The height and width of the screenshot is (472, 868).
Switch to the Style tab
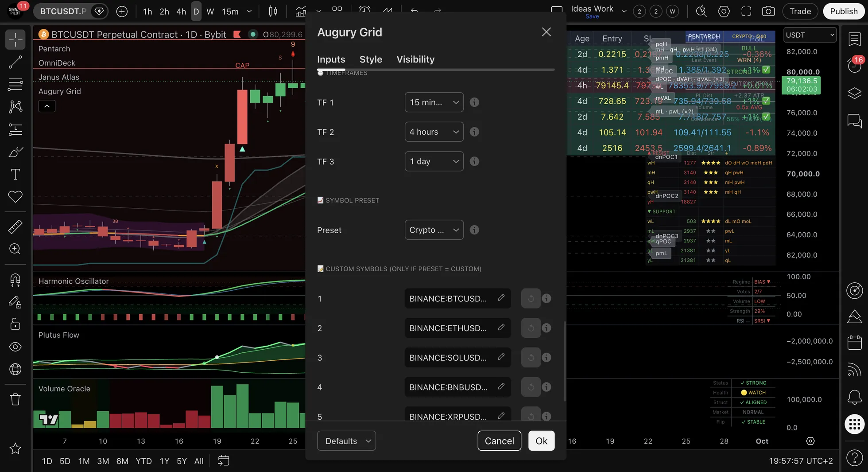pos(371,59)
